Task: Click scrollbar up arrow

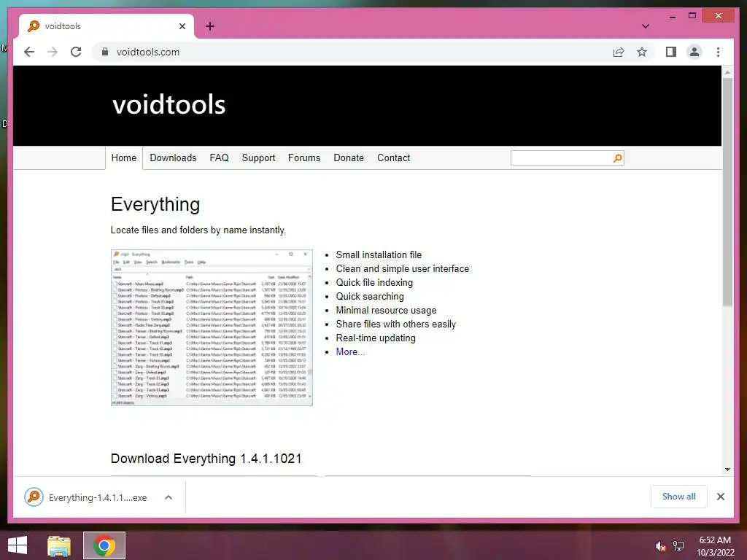Action: 727,72
